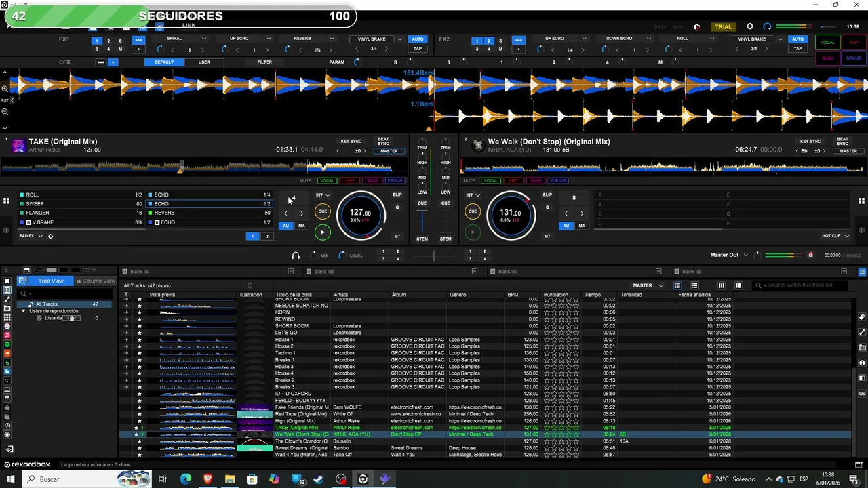The width and height of the screenshot is (868, 488).
Task: Adjust deck 1 channel volume fader
Action: click(x=422, y=220)
